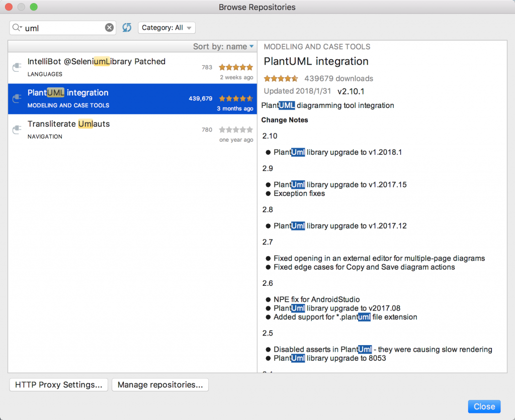The image size is (515, 420).
Task: Open HTTP Proxy Settings
Action: [x=59, y=384]
